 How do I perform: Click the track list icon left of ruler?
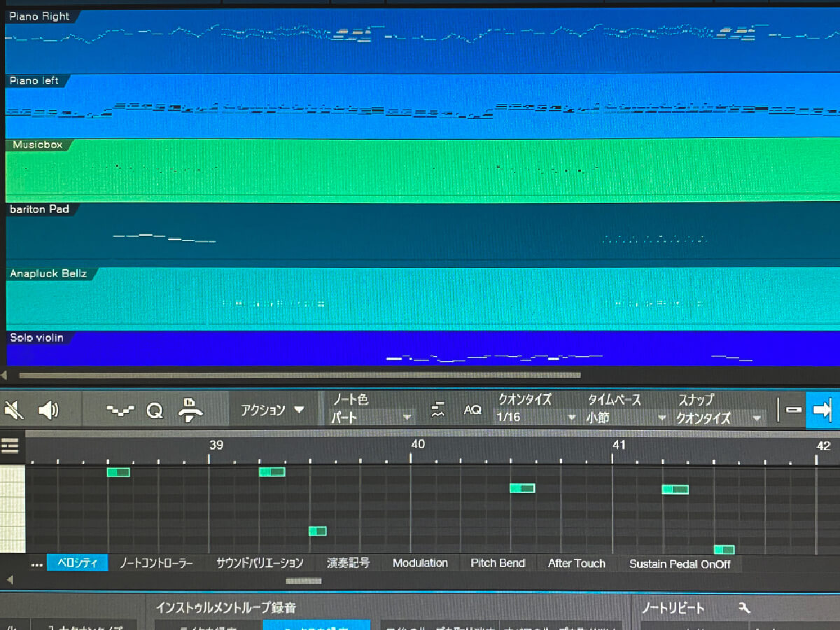point(10,446)
